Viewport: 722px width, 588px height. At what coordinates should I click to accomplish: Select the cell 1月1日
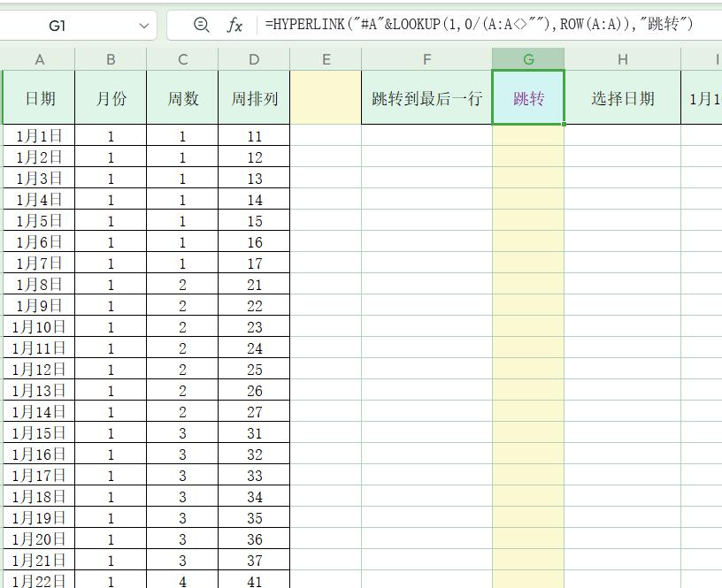pos(39,136)
